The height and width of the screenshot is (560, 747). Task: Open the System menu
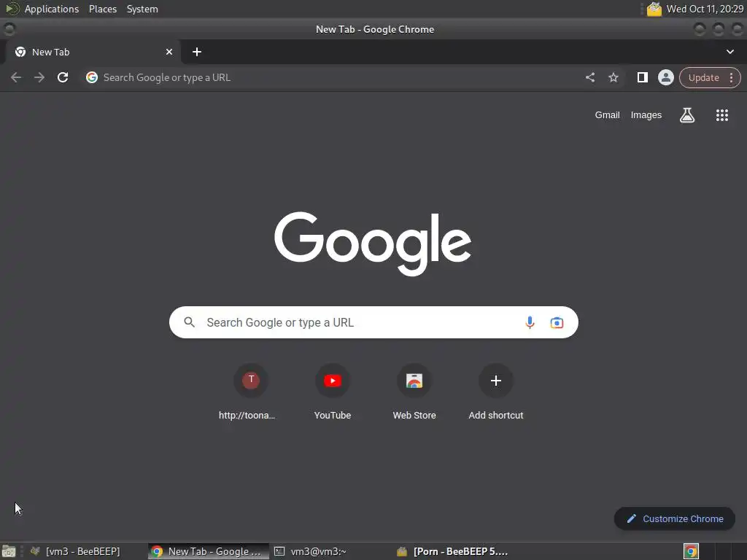[142, 9]
